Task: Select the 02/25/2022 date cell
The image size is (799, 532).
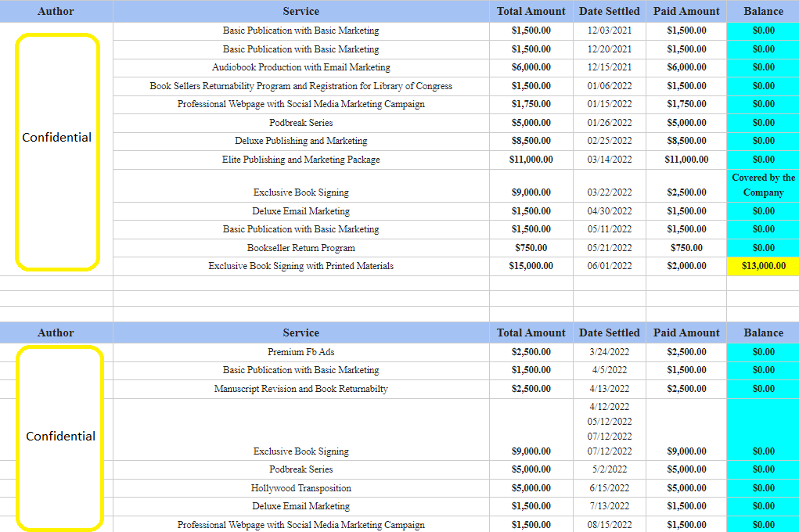Action: [610, 141]
